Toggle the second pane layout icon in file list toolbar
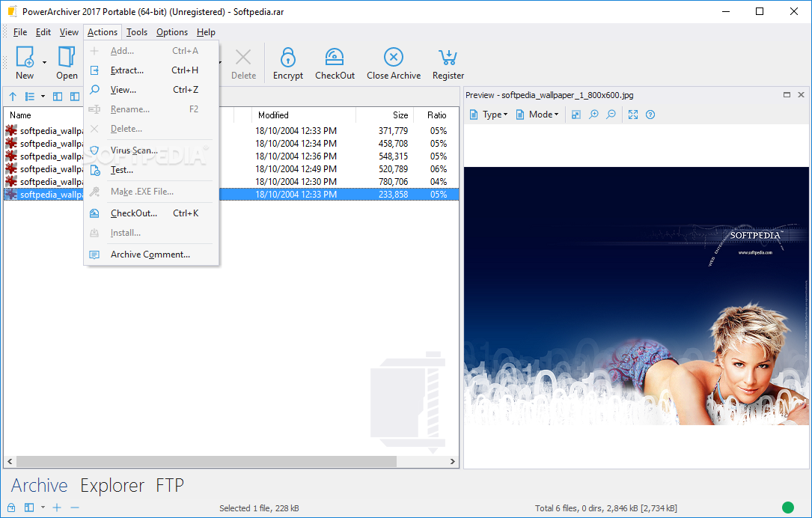 75,97
